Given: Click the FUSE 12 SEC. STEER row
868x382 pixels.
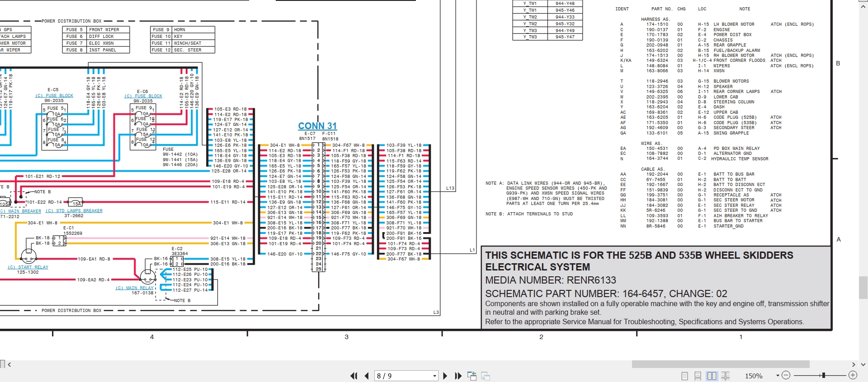Looking at the screenshot, I should [x=183, y=50].
